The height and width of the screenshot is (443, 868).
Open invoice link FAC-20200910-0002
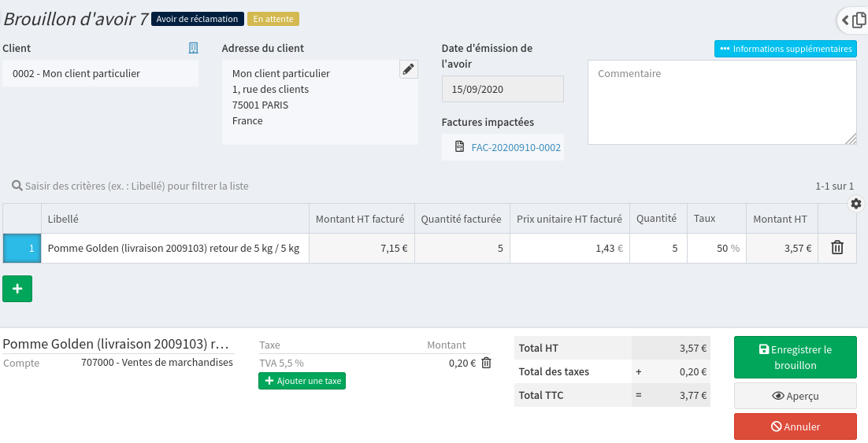pyautogui.click(x=515, y=147)
